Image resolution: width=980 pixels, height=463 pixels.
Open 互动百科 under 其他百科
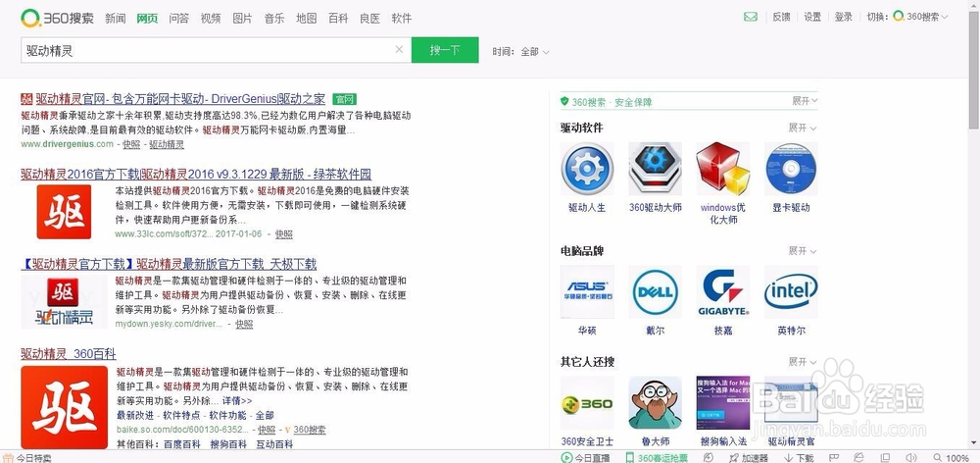click(274, 444)
